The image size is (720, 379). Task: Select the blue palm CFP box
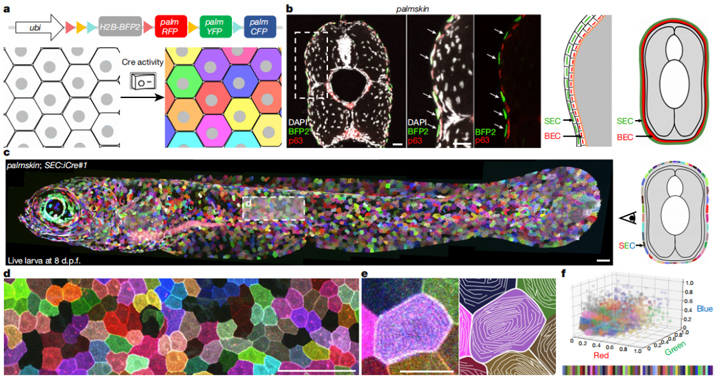coord(259,27)
